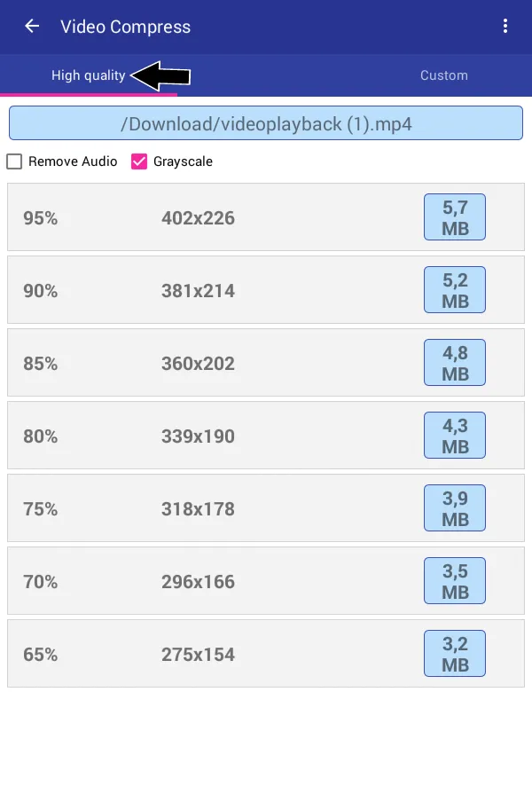The height and width of the screenshot is (794, 532).
Task: Choose the 3,9 MB compression button
Action: coord(455,508)
